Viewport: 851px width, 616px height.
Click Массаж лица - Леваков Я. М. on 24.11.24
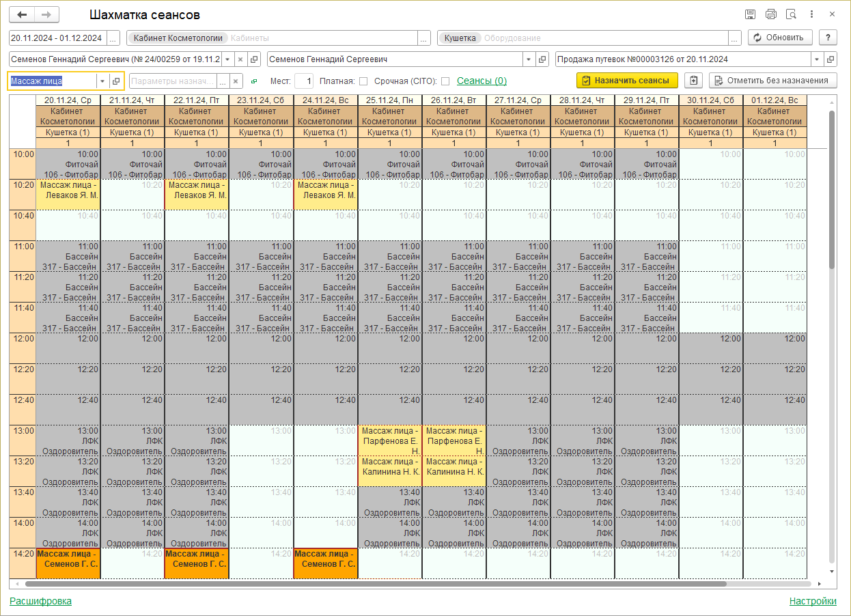325,195
